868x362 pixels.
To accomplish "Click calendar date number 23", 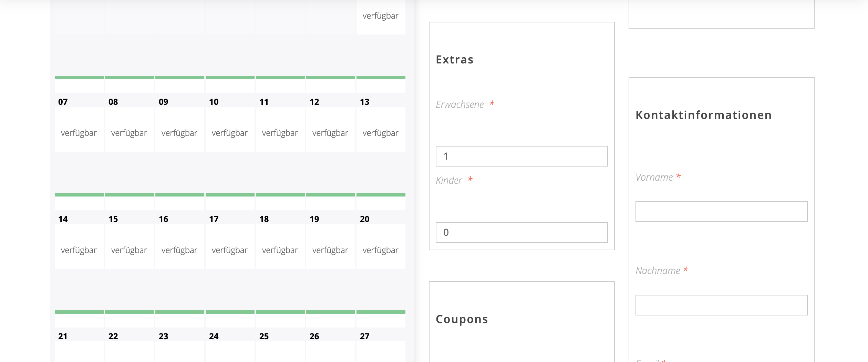I will [164, 336].
